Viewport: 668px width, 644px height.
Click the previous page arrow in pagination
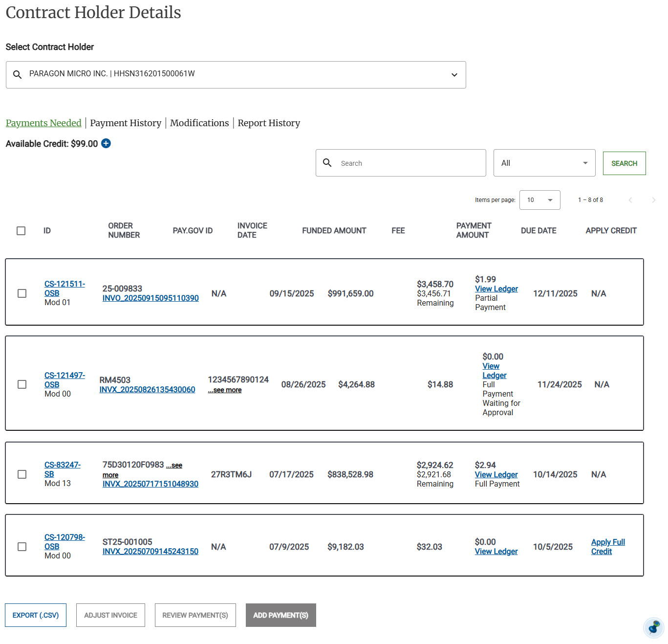(x=630, y=200)
